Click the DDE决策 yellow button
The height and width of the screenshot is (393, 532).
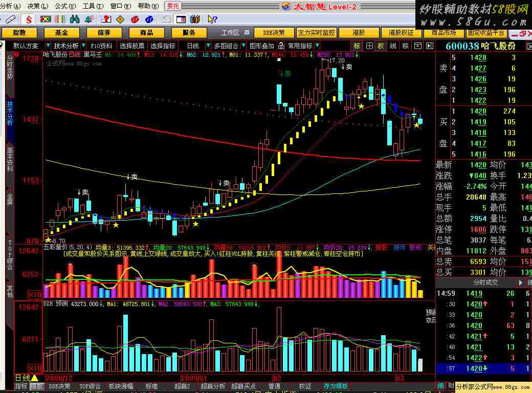pos(274,33)
